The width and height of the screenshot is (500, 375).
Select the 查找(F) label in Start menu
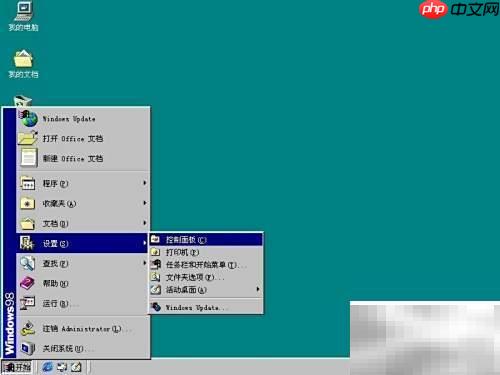coord(55,263)
